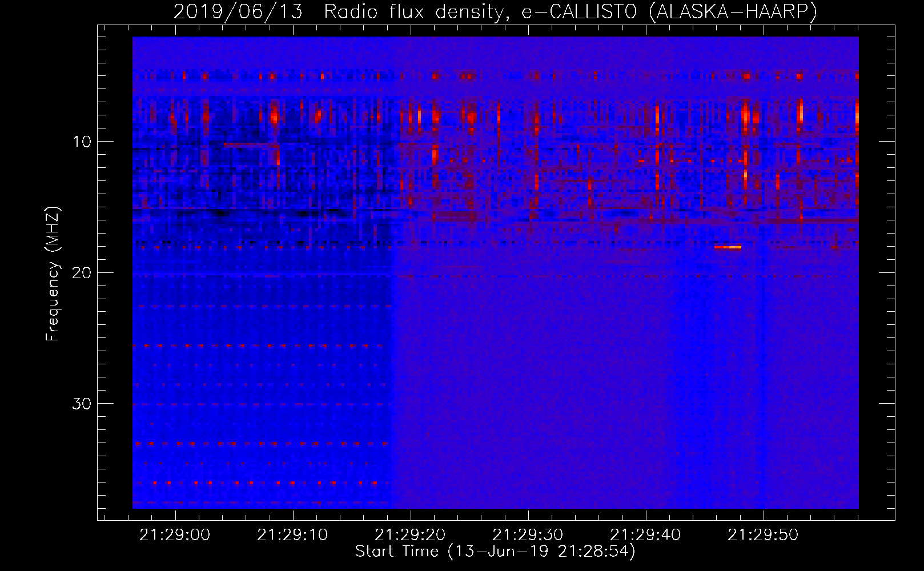The image size is (924, 571).
Task: Click the 'Start Time (13-Jun-19 21:28:54)' label
Action: [495, 552]
